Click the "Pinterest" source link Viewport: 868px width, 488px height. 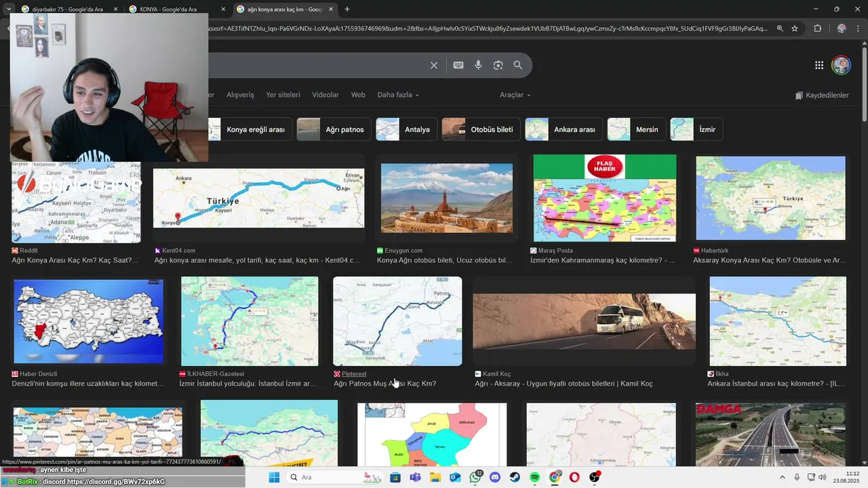click(x=354, y=373)
